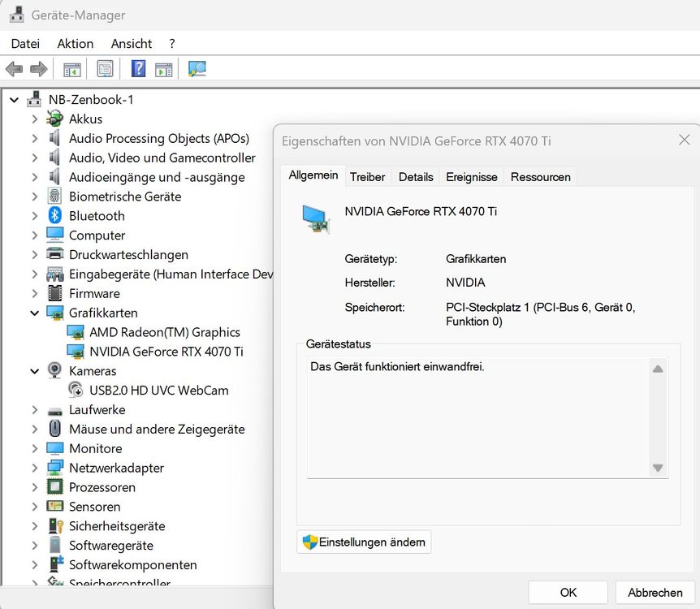Switch to the Treiber tab

[x=367, y=177]
